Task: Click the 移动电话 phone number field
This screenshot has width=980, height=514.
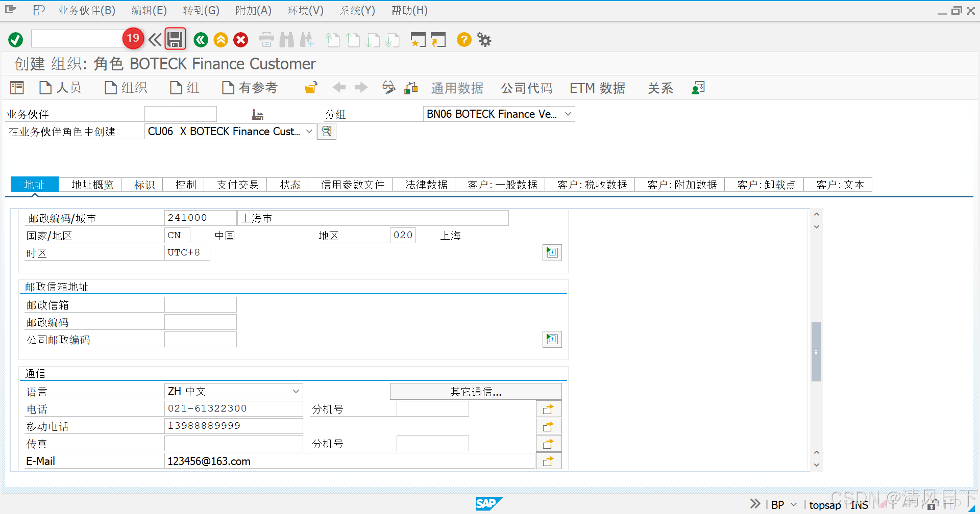Action: pos(233,425)
